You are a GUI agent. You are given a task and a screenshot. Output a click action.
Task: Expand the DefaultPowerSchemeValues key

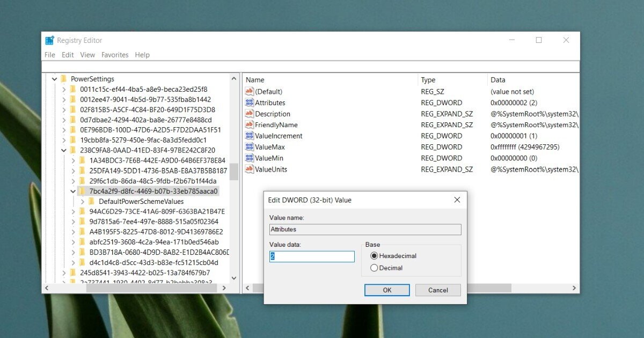[x=82, y=201]
